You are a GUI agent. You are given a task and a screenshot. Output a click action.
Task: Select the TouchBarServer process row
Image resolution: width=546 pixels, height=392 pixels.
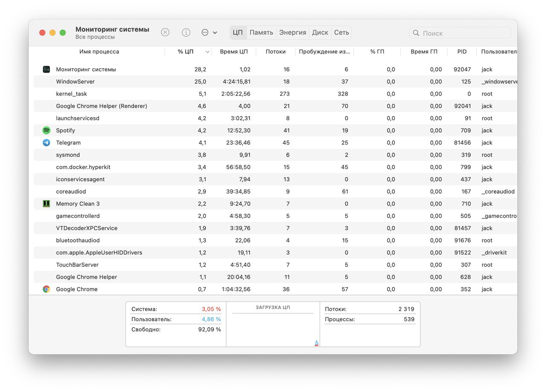click(276, 265)
